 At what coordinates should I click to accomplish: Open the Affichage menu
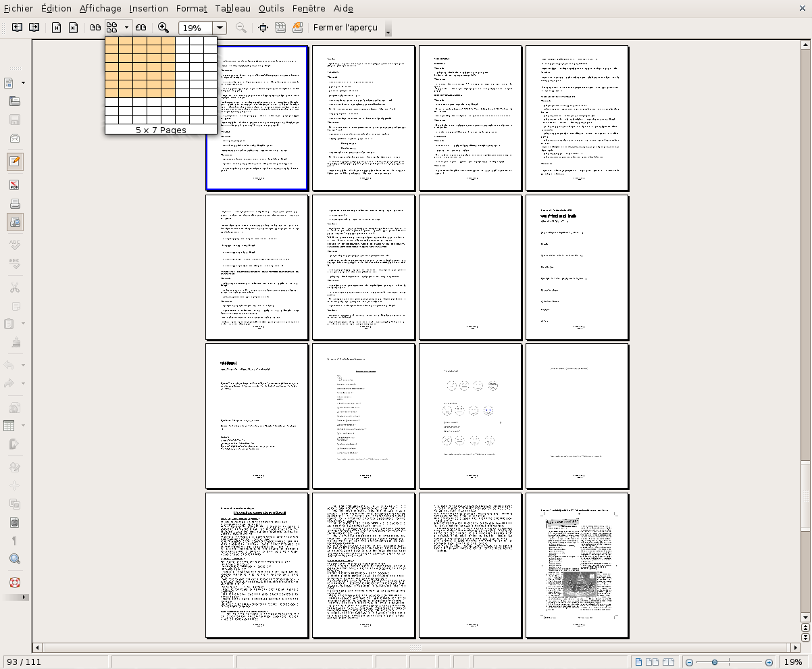(100, 8)
